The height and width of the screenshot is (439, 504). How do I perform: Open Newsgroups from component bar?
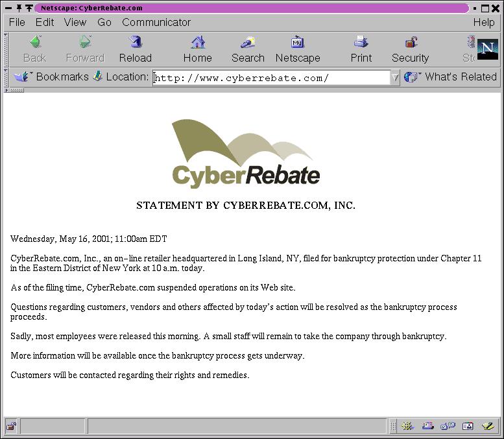click(x=448, y=426)
